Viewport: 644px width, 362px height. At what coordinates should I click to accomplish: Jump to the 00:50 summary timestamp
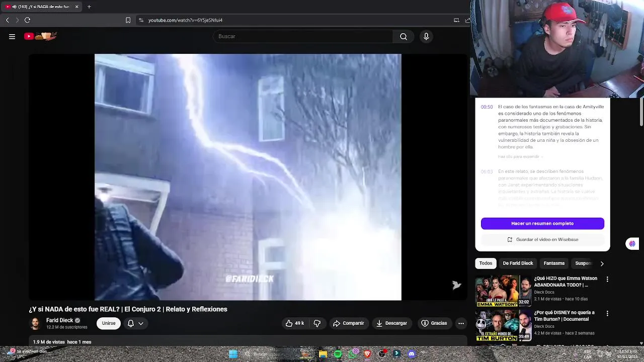487,107
